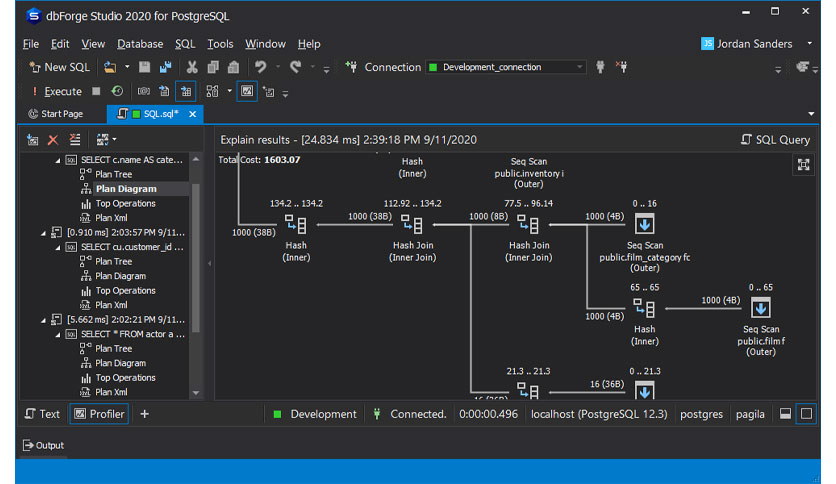This screenshot has height=484, width=836.
Task: Click the New Connection plug icon
Action: (351, 67)
